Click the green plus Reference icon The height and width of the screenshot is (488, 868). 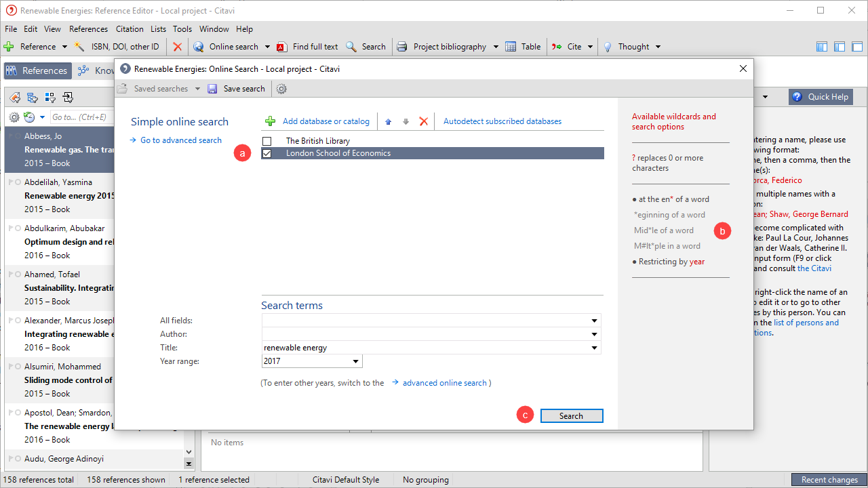pos(9,47)
